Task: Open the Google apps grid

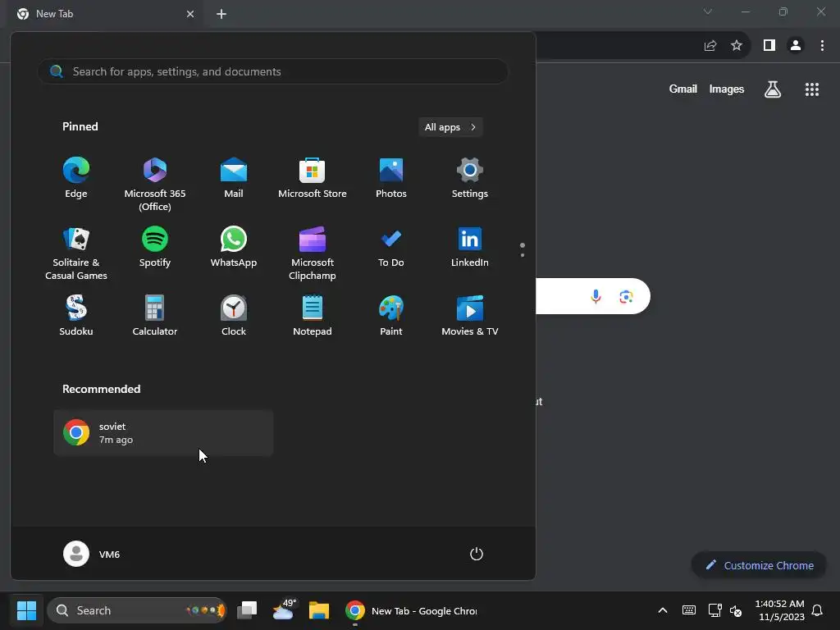Action: pos(812,89)
